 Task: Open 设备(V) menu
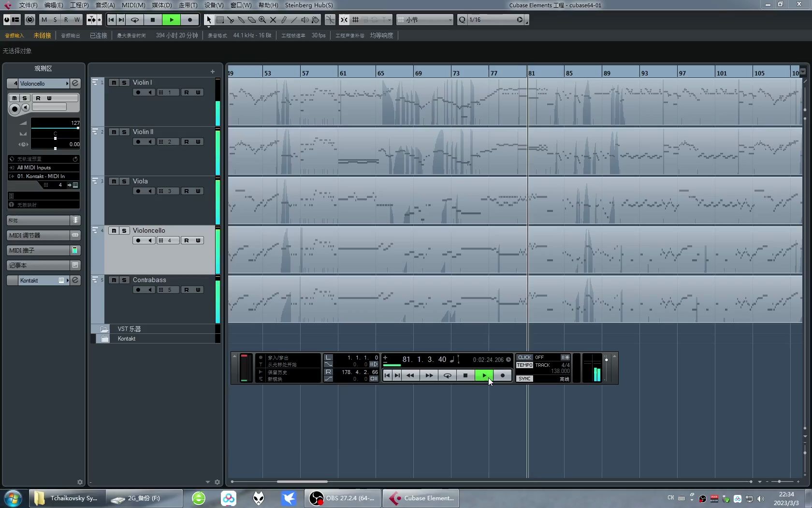[214, 5]
